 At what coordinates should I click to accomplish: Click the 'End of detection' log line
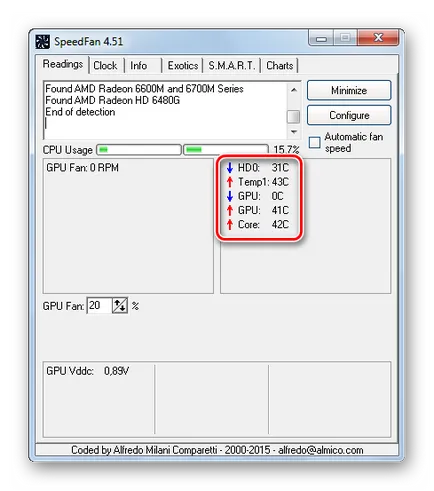pyautogui.click(x=80, y=112)
